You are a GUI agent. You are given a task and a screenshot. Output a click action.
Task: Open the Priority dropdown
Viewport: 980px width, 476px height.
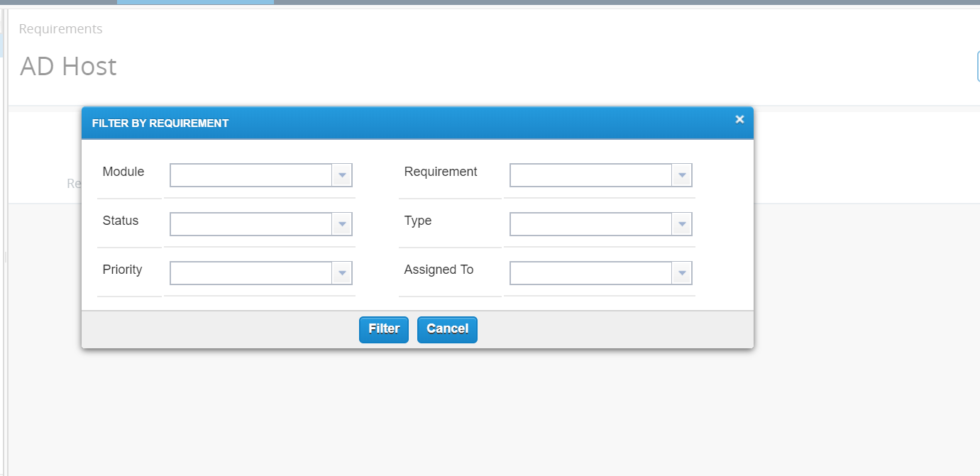point(342,273)
